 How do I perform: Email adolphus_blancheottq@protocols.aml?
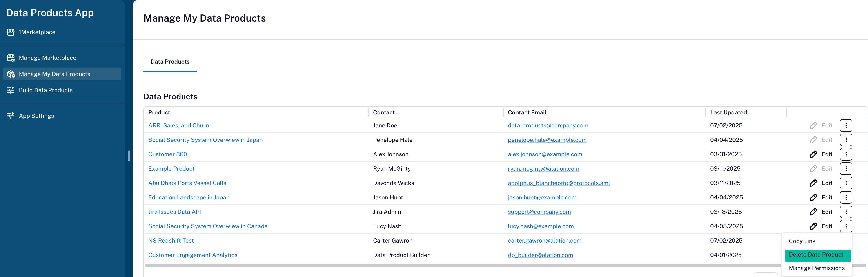tap(559, 183)
